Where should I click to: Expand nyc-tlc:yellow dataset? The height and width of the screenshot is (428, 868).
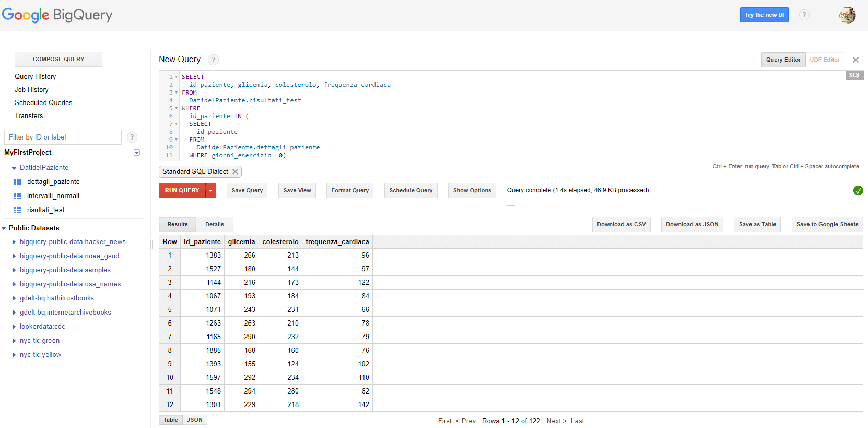point(14,355)
